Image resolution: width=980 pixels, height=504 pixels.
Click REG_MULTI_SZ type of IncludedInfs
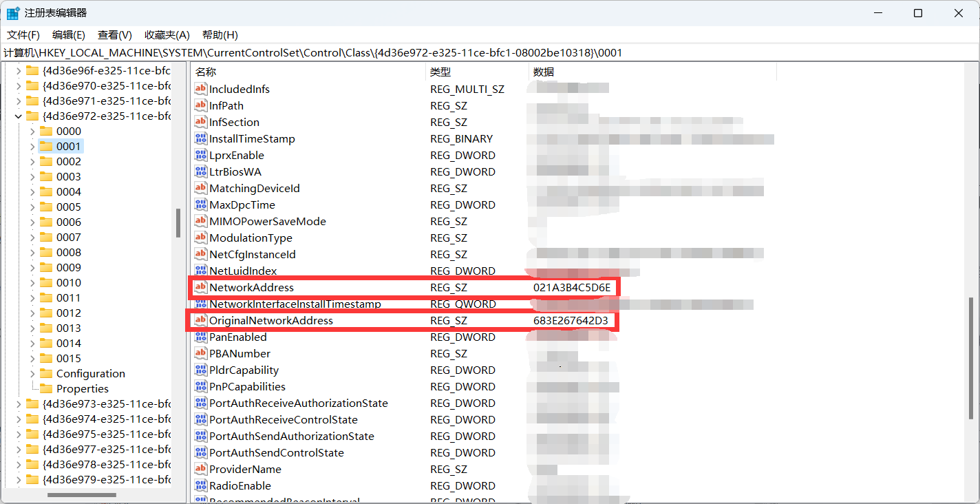tap(467, 89)
